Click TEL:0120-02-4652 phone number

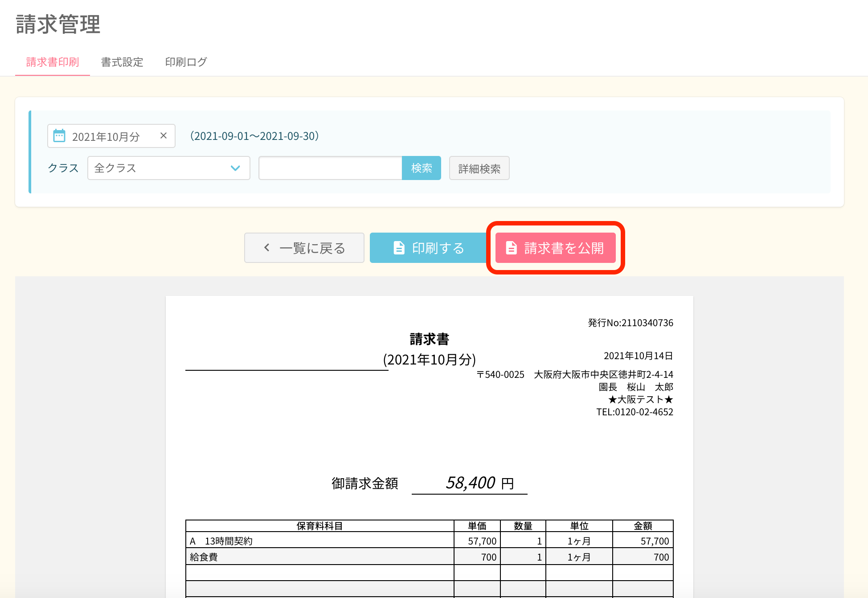click(635, 412)
